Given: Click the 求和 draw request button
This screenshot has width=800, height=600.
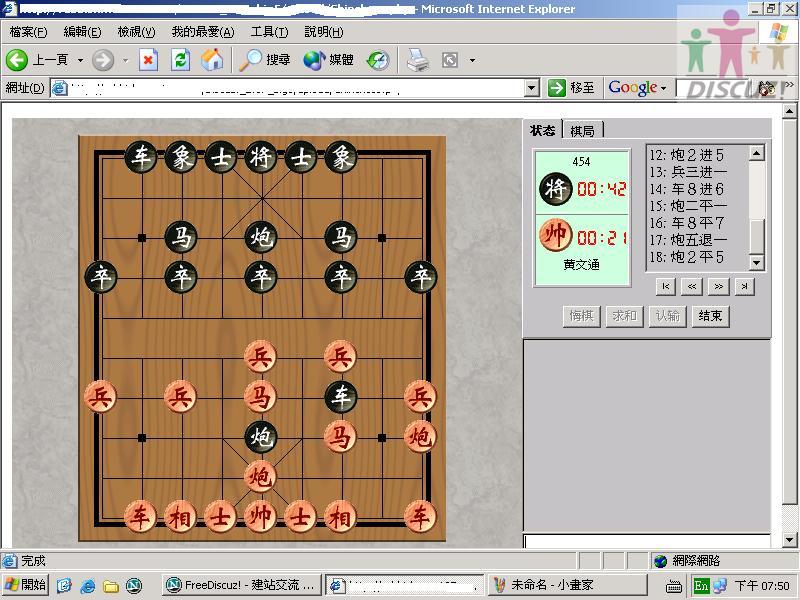Looking at the screenshot, I should (x=624, y=316).
